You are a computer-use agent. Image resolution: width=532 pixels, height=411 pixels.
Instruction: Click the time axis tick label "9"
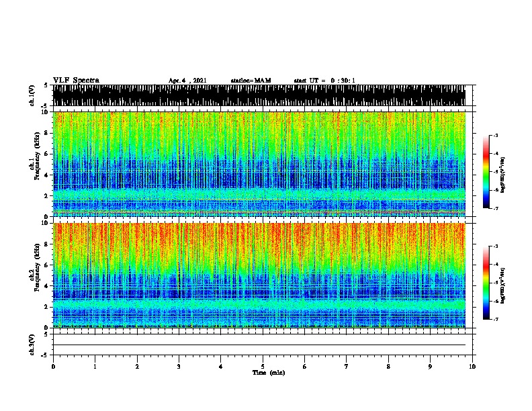(430, 367)
